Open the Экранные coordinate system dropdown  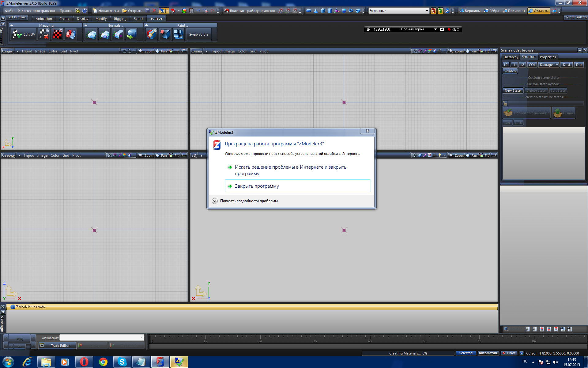[427, 11]
